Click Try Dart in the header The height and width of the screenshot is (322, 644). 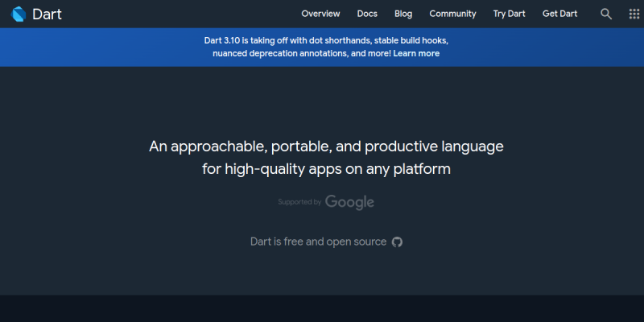pyautogui.click(x=510, y=14)
